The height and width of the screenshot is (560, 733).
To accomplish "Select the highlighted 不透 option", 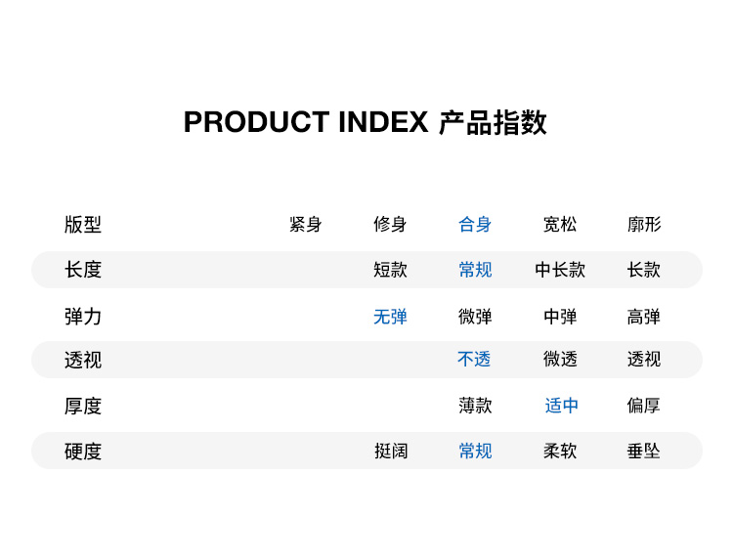I will [474, 360].
